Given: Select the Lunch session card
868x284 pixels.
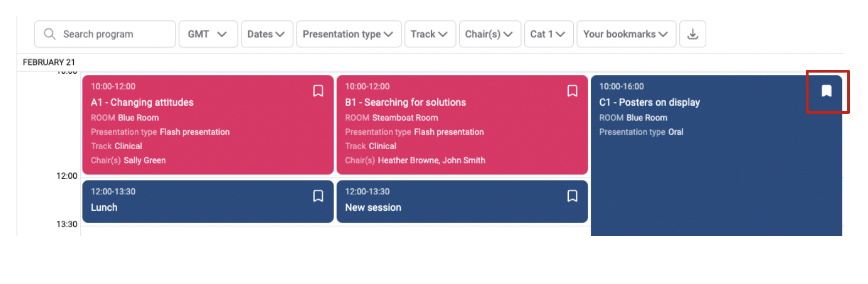Looking at the screenshot, I should click(208, 201).
